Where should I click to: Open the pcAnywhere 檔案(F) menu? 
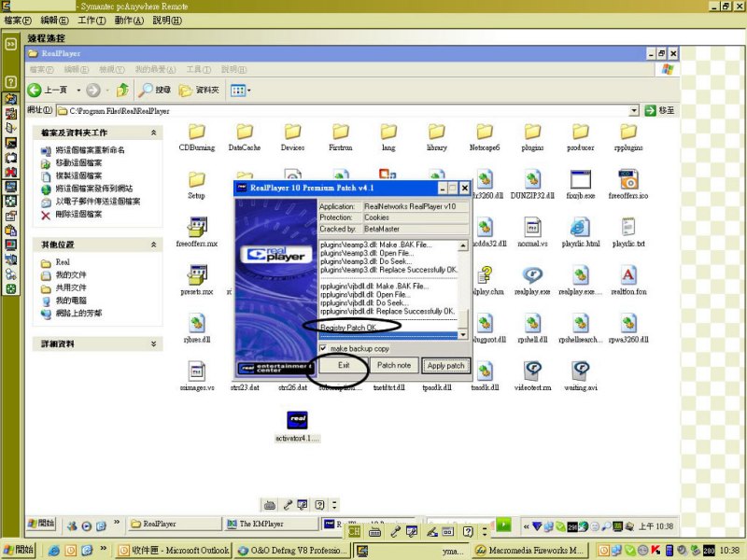(18, 21)
